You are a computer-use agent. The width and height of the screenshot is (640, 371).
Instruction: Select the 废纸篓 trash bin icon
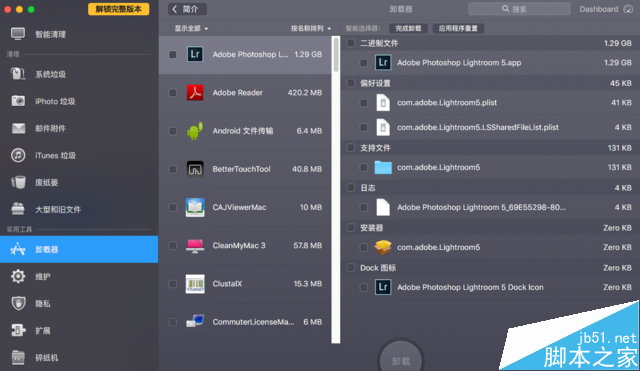[x=18, y=182]
